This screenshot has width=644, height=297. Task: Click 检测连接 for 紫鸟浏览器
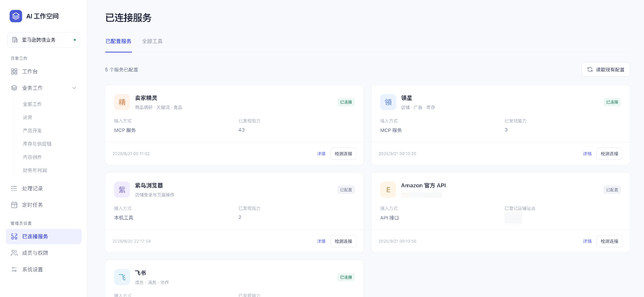(343, 241)
